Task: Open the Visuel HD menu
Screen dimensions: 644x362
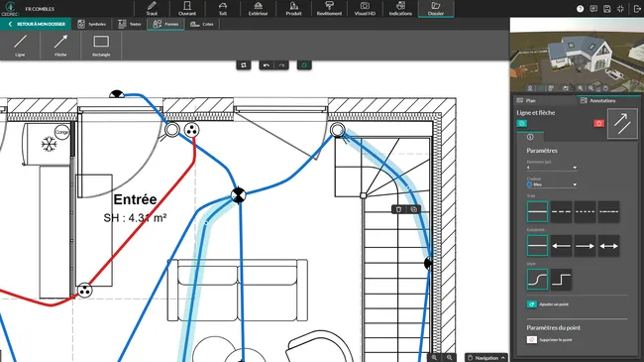Action: (x=365, y=9)
